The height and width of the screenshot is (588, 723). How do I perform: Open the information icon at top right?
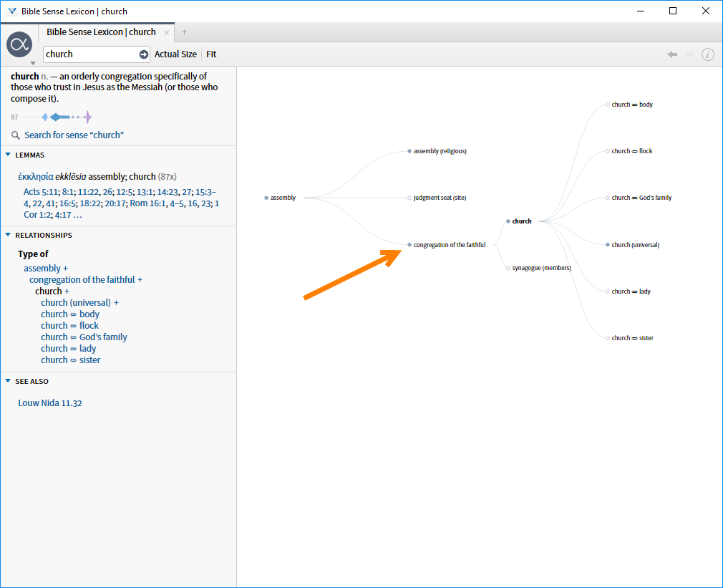click(x=708, y=54)
